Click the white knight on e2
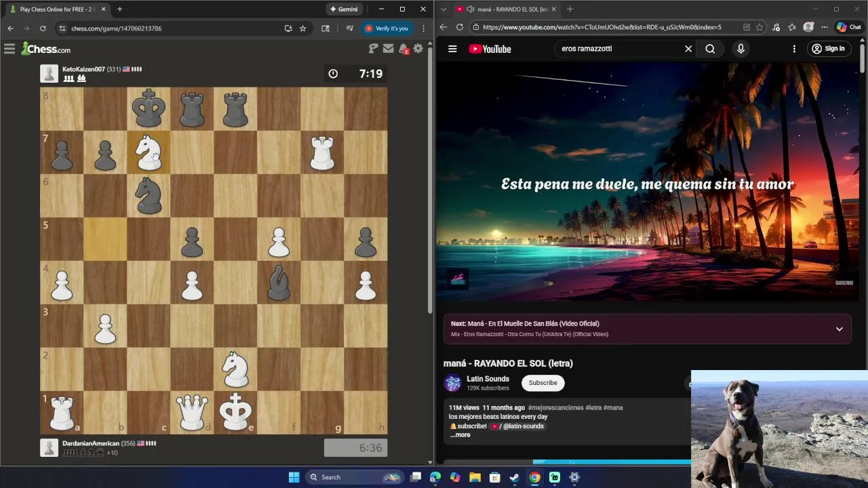The height and width of the screenshot is (488, 868). pos(235,369)
